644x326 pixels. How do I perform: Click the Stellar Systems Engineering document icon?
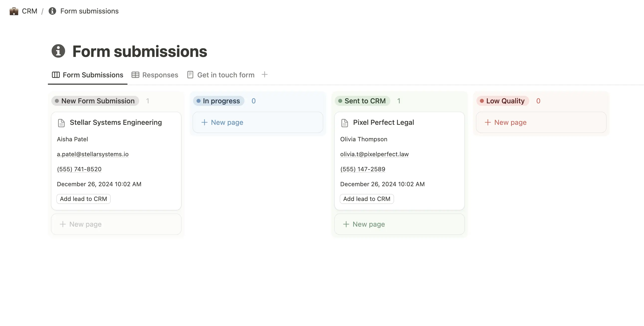pyautogui.click(x=61, y=123)
